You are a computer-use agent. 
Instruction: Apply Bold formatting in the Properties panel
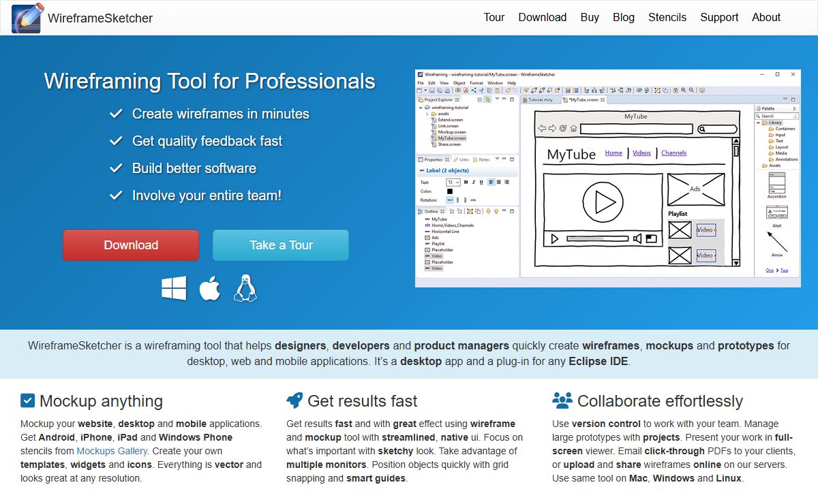click(466, 182)
